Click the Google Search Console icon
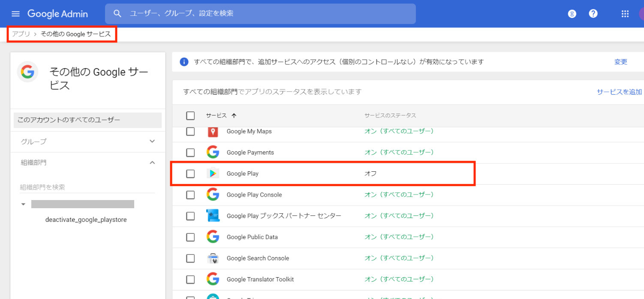 (x=213, y=258)
